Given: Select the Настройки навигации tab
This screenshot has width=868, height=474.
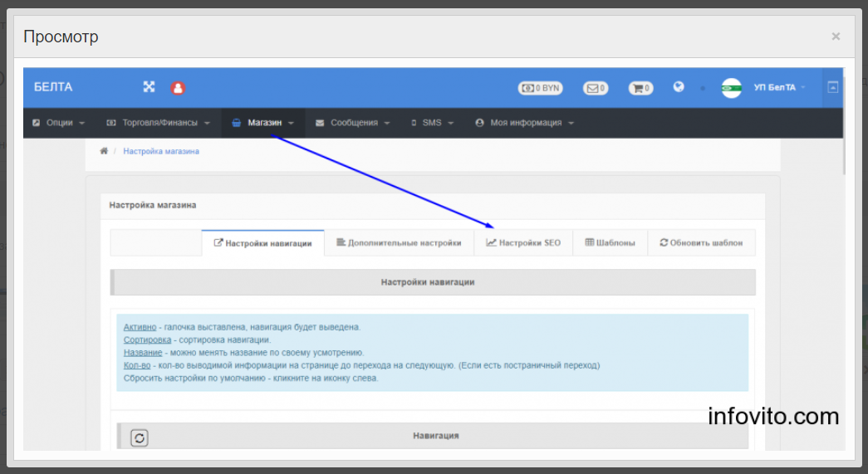Looking at the screenshot, I should [x=263, y=243].
